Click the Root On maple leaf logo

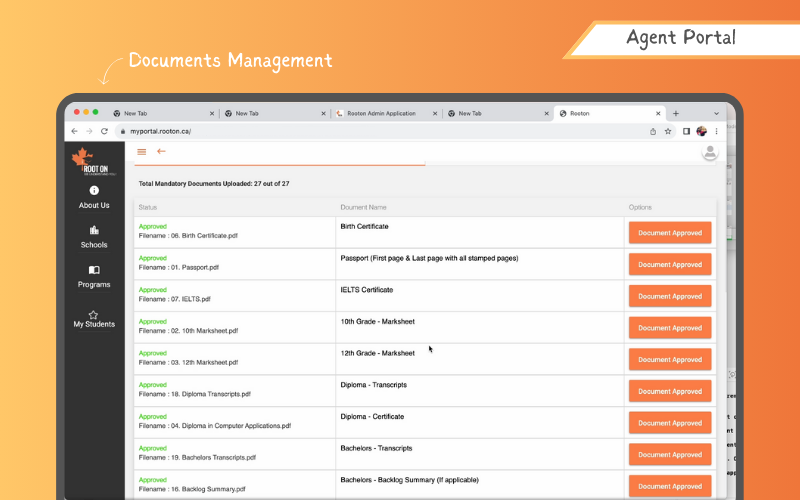coord(93,162)
